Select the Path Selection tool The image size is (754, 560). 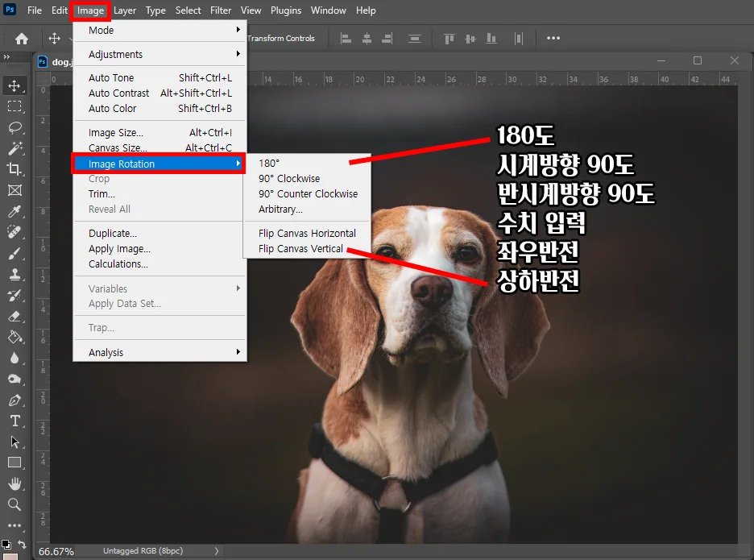pos(14,442)
